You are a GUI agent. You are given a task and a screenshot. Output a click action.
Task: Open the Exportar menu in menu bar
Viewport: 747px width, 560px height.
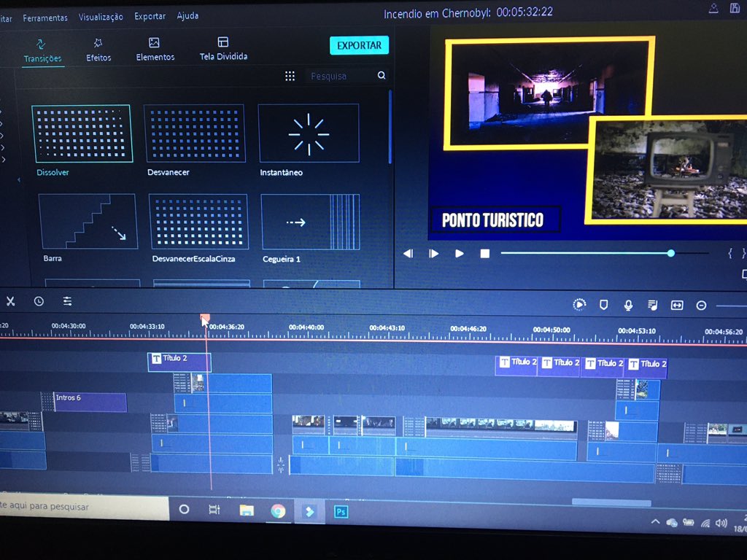[x=150, y=16]
